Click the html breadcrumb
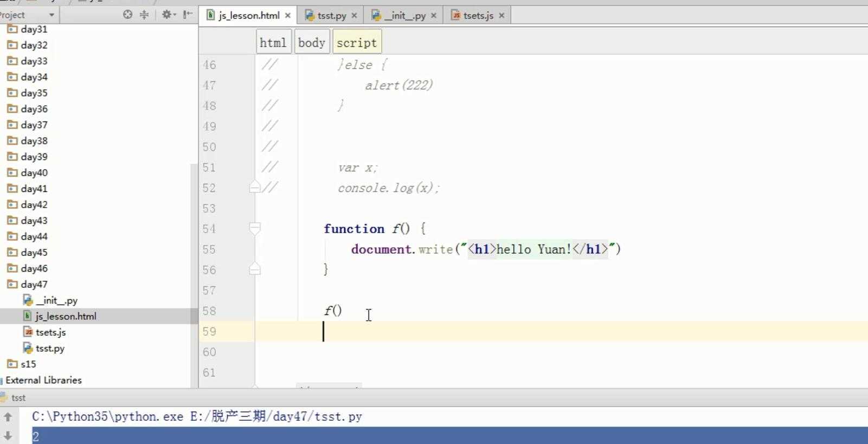868x444 pixels. [x=273, y=43]
